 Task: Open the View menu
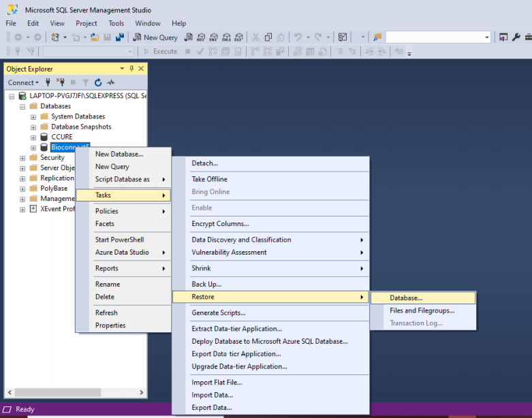[57, 23]
